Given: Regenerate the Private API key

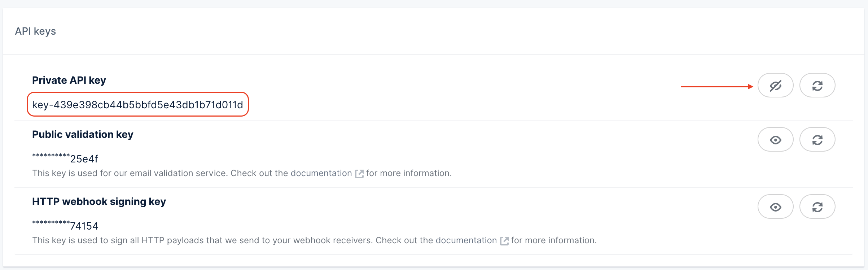Looking at the screenshot, I should pos(817,86).
